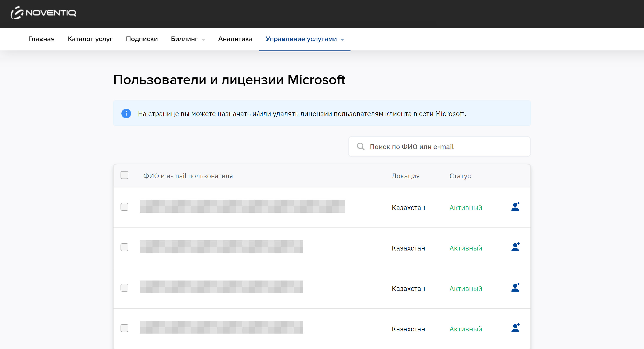This screenshot has width=644, height=349.
Task: Expand the Биллинг dropdown menu
Action: point(188,39)
